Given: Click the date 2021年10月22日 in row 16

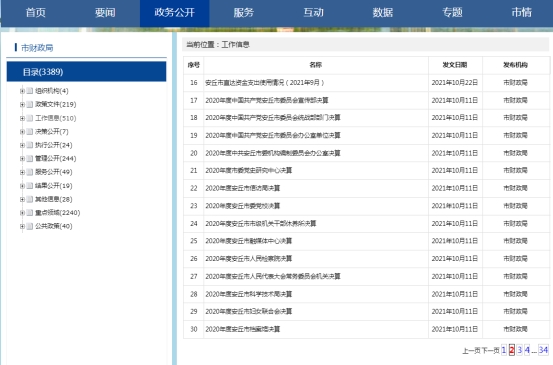Looking at the screenshot, I should tap(455, 83).
